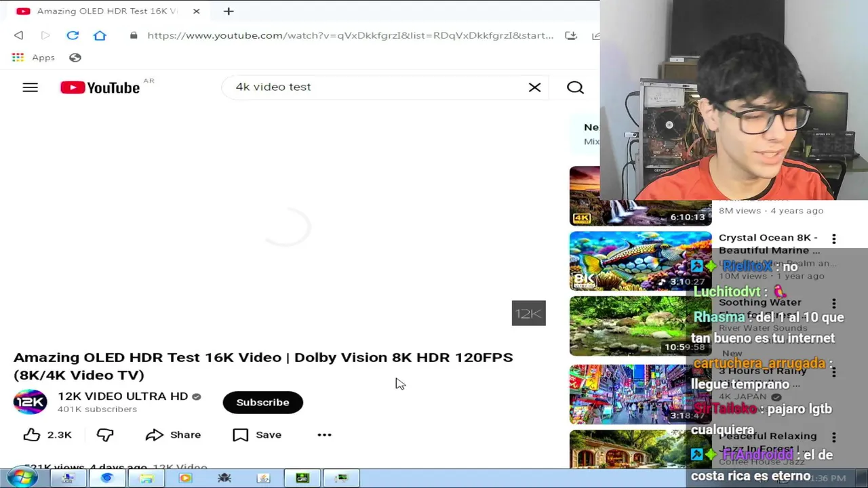Image resolution: width=868 pixels, height=488 pixels.
Task: Subscribe to 12K VIDEO ULTRA HD
Action: click(262, 402)
